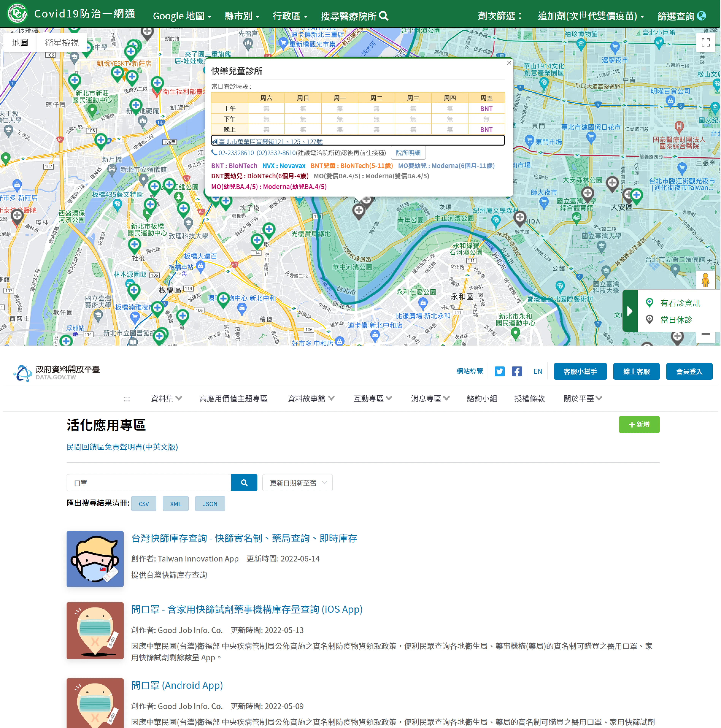Export search results as CSV
Image resolution: width=721 pixels, height=728 pixels.
[144, 503]
